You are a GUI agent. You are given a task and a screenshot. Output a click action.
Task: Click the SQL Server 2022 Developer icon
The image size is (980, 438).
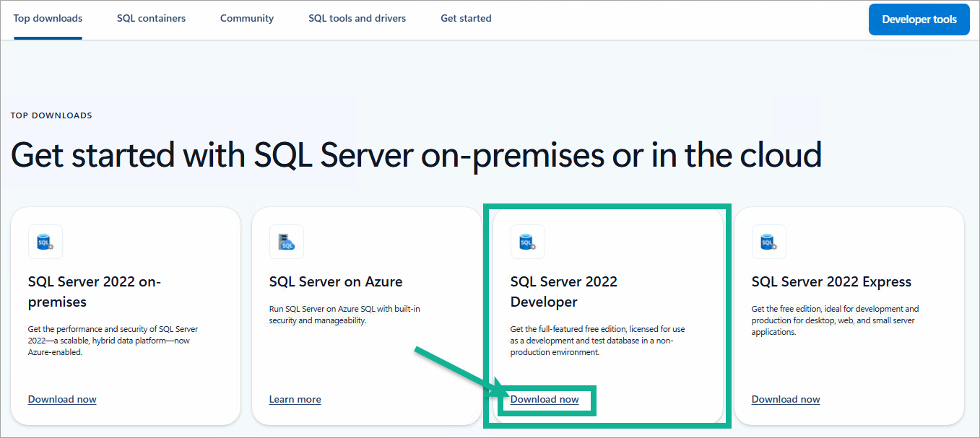pos(528,242)
